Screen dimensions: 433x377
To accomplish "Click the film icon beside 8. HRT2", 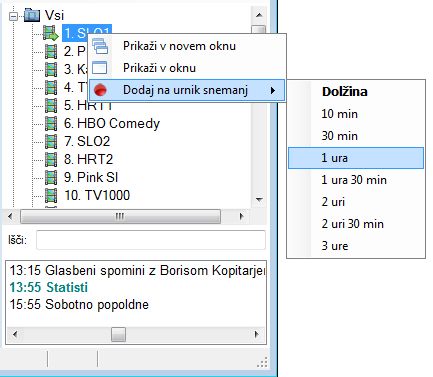I will (51, 159).
